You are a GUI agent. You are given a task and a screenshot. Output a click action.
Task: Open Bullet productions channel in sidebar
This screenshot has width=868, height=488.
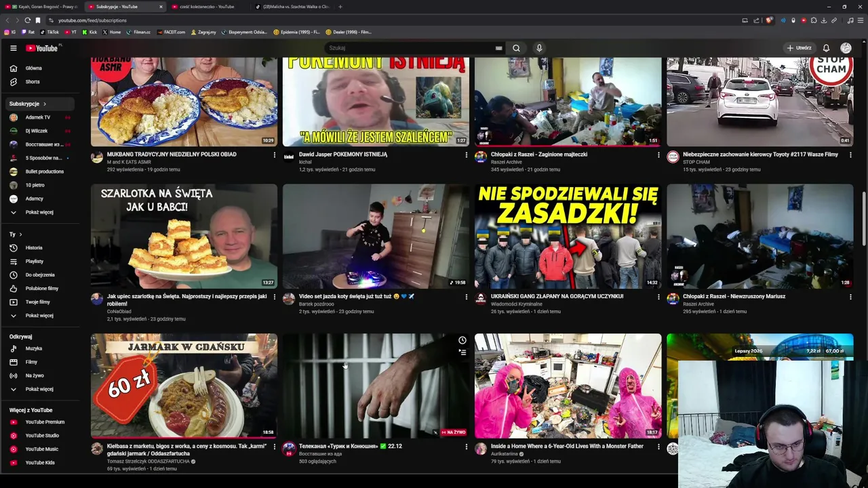[x=41, y=171]
